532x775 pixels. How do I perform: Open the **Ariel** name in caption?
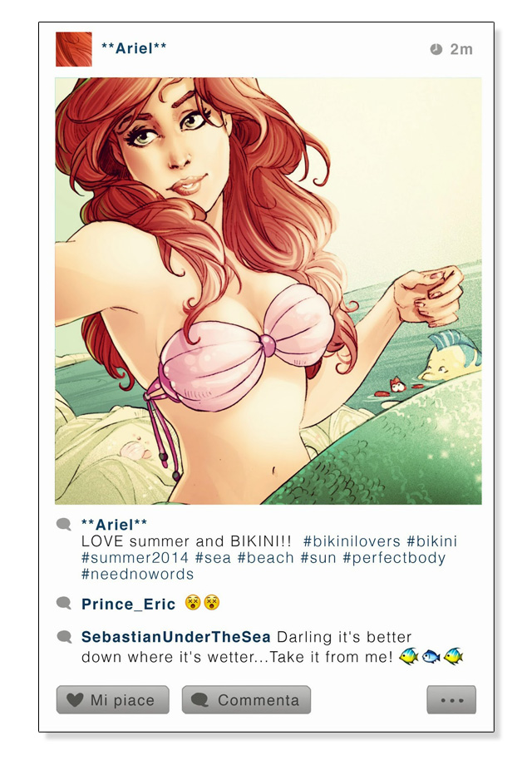click(114, 525)
